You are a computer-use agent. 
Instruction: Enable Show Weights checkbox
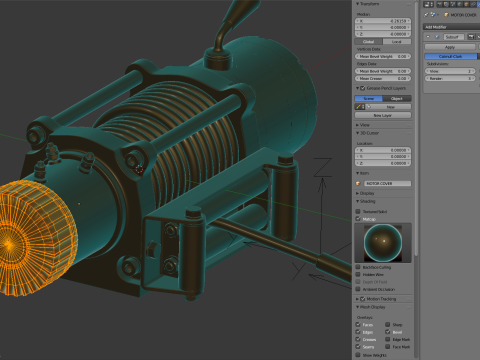(358, 355)
